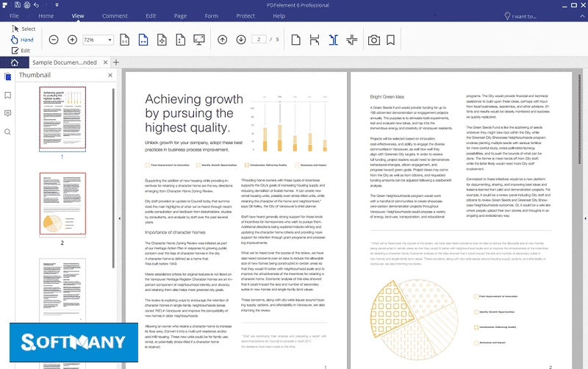This screenshot has width=588, height=369.
Task: Open the Bookmarks panel in the left sidebar
Action: click(x=7, y=95)
